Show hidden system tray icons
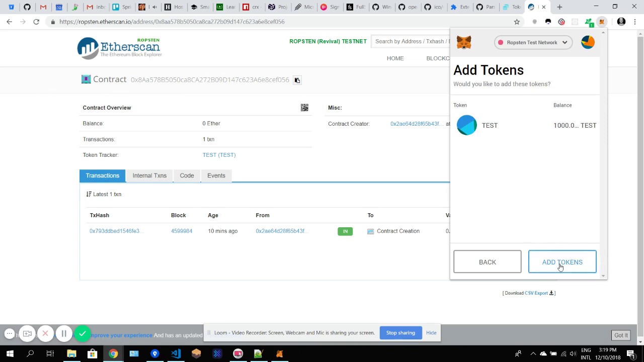Viewport: 644px width, 362px height. (533, 354)
